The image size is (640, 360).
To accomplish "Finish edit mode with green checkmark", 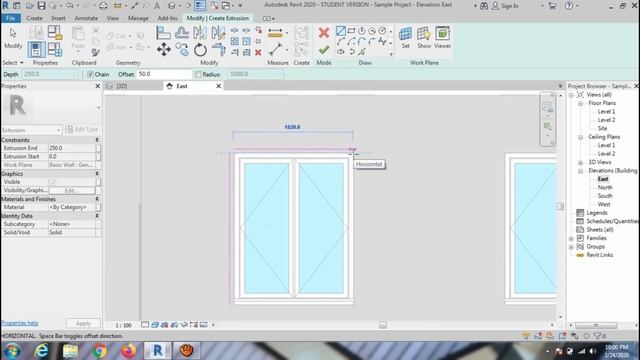I will tap(324, 50).
